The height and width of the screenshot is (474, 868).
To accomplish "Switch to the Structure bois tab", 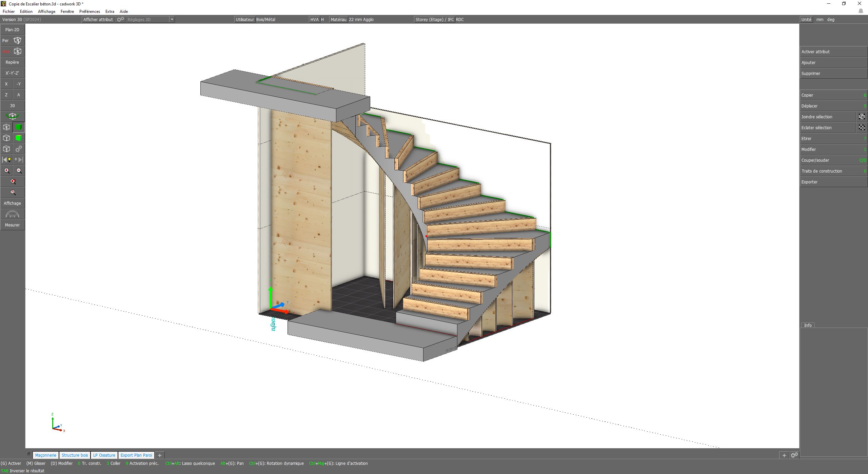I will tap(75, 455).
